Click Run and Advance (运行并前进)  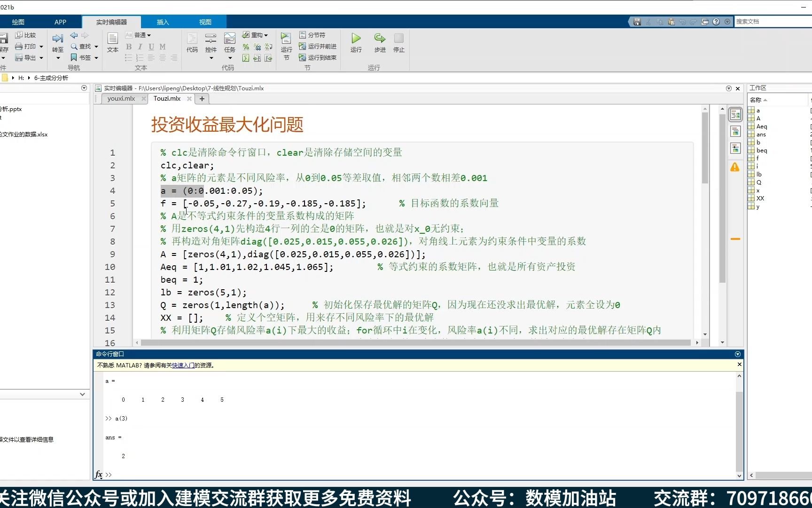318,46
